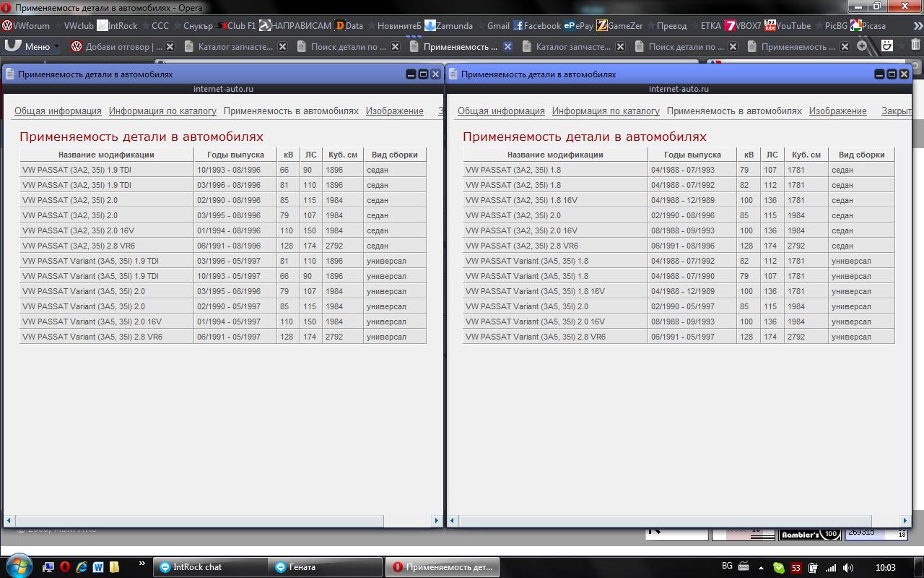
Task: Click the new tab plus icon
Action: point(862,46)
